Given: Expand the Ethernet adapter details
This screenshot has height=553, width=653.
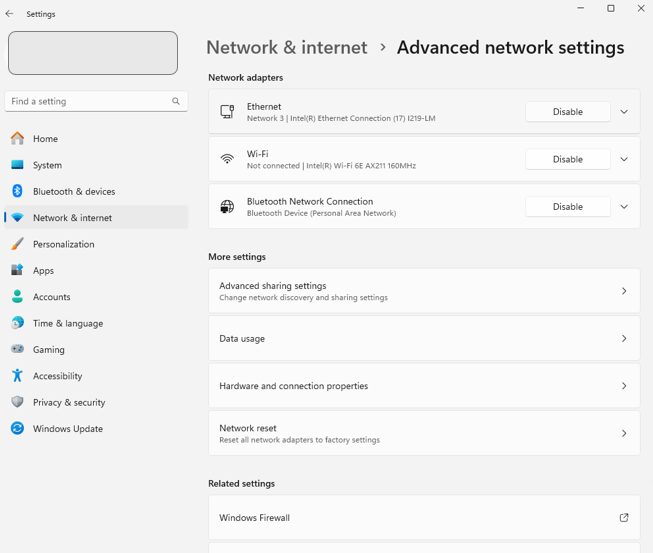Looking at the screenshot, I should pyautogui.click(x=624, y=112).
